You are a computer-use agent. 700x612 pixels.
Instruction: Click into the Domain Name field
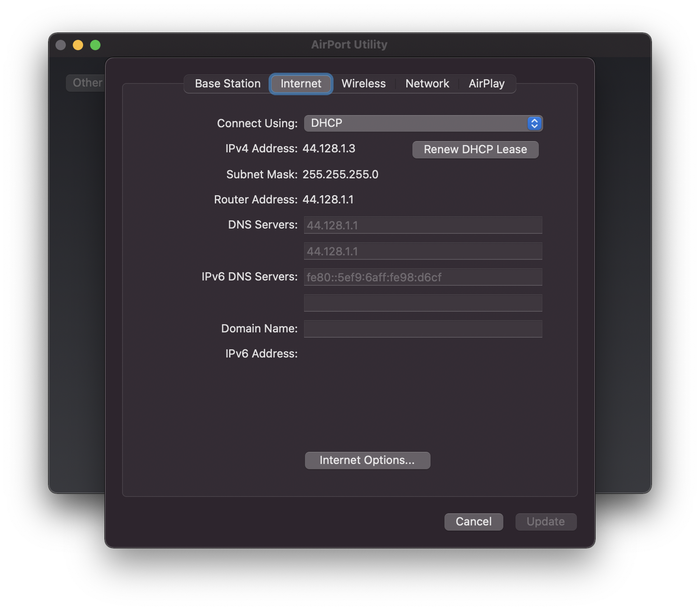[423, 329]
